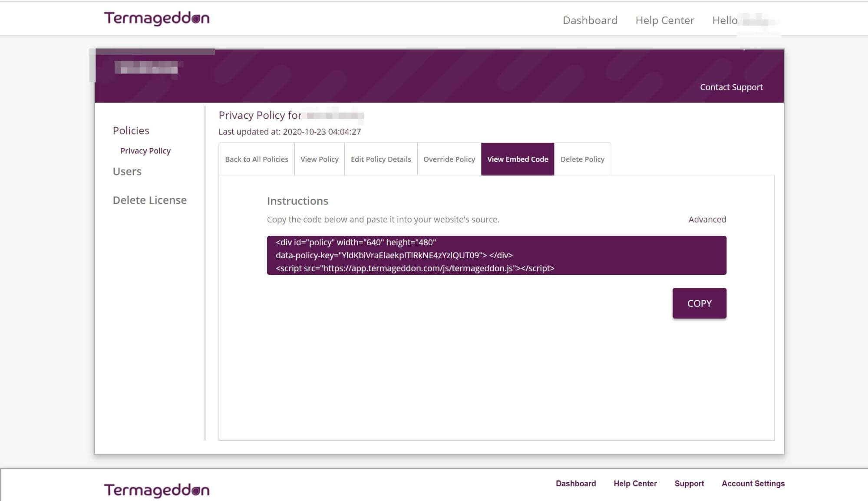868x501 pixels.
Task: Select Policies in the sidebar
Action: [x=131, y=131]
